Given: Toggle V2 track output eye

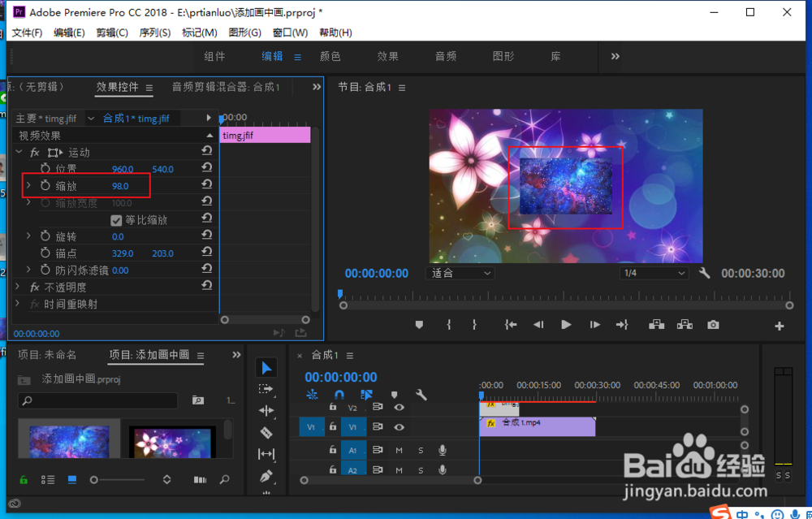Looking at the screenshot, I should pos(399,408).
